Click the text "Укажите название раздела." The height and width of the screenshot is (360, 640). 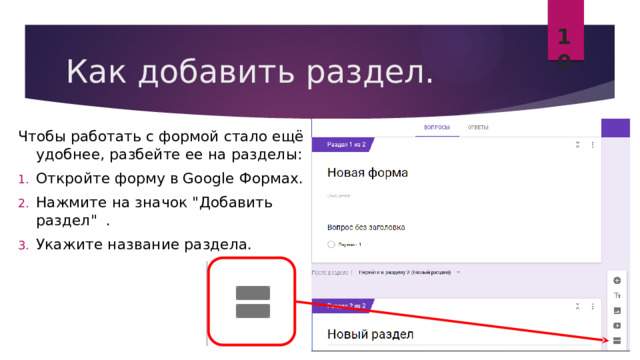click(x=144, y=244)
